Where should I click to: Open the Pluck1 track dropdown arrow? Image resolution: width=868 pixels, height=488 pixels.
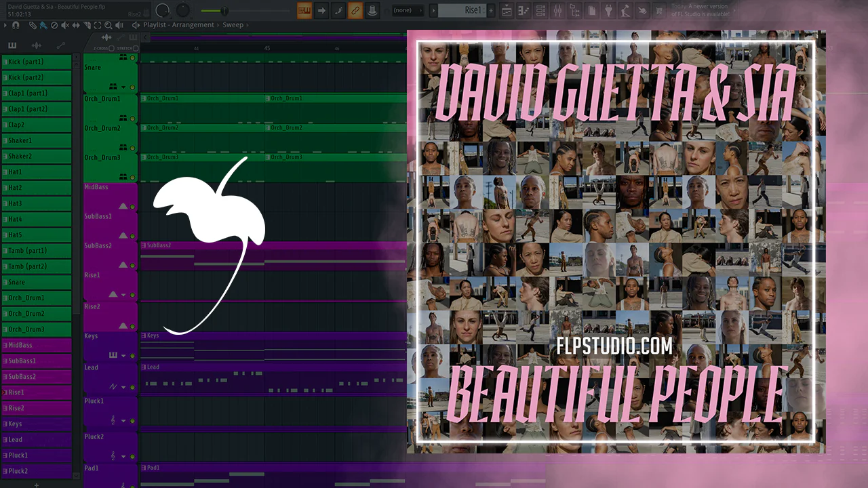123,421
